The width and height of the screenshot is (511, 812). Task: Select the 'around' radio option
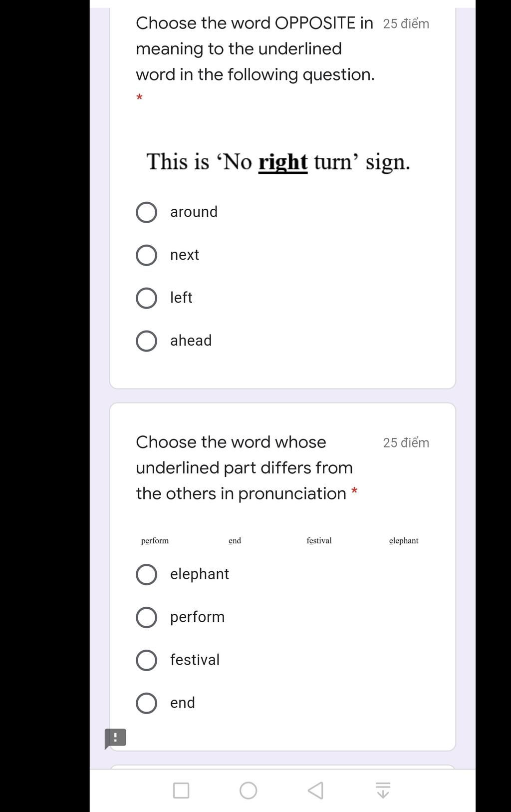tap(146, 212)
